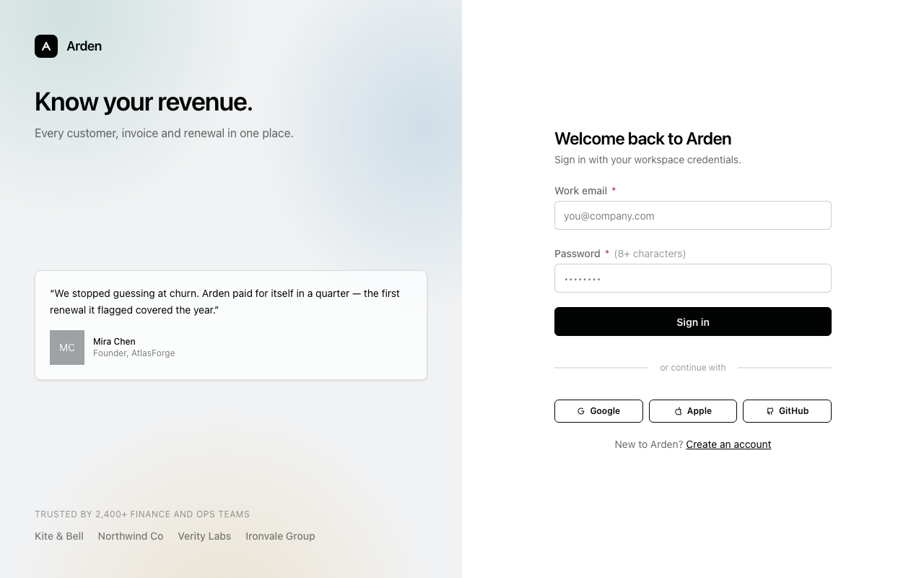Continue with GitHub button

(x=787, y=411)
